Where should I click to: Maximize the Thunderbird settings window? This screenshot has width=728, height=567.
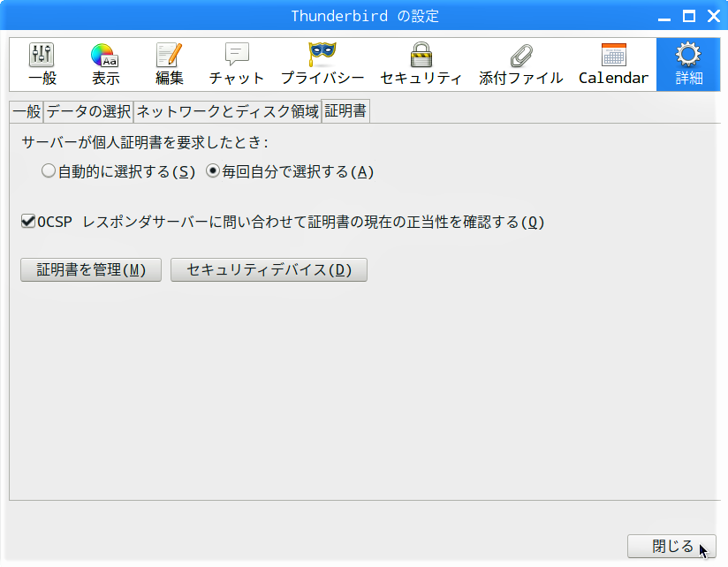point(689,16)
